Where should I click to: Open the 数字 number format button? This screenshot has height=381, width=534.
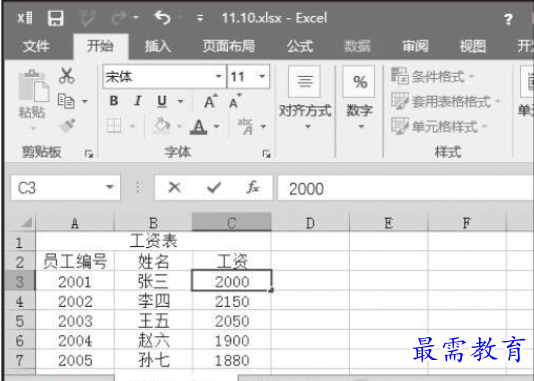360,98
